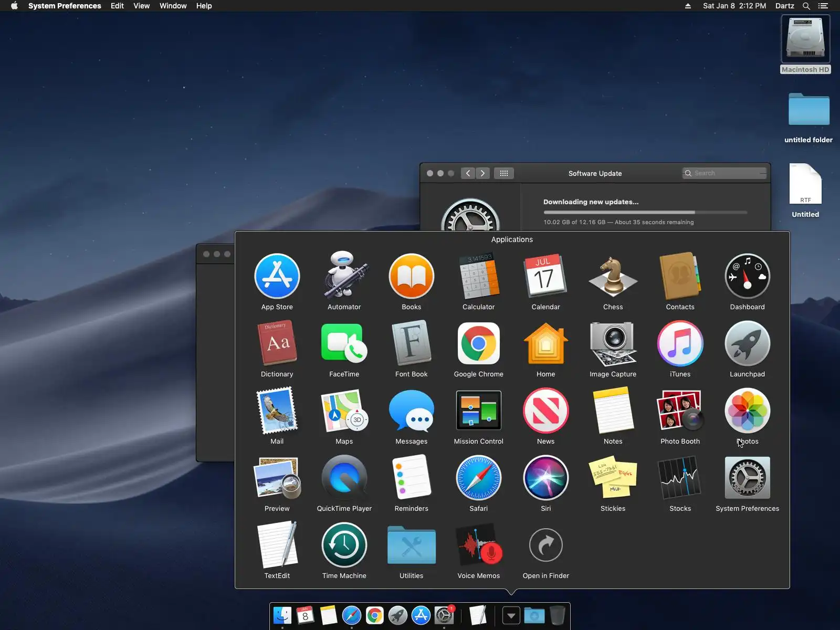Go forward in the Software Update window
The height and width of the screenshot is (630, 840).
[x=483, y=173]
